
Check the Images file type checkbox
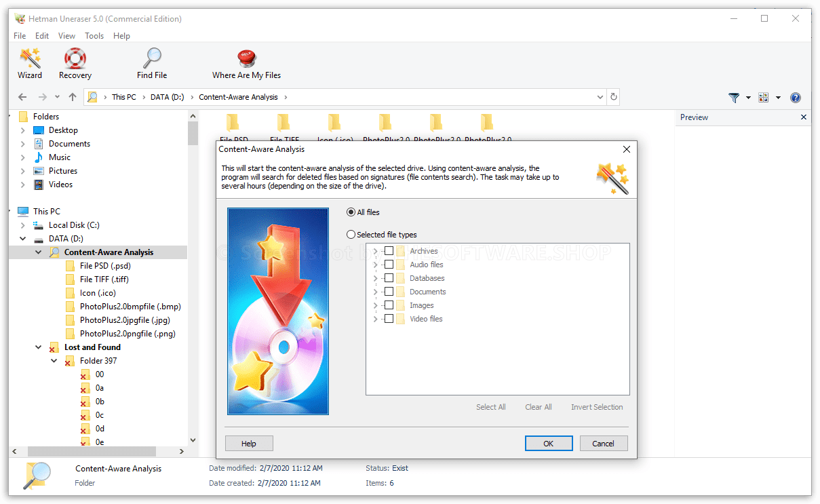pos(389,305)
